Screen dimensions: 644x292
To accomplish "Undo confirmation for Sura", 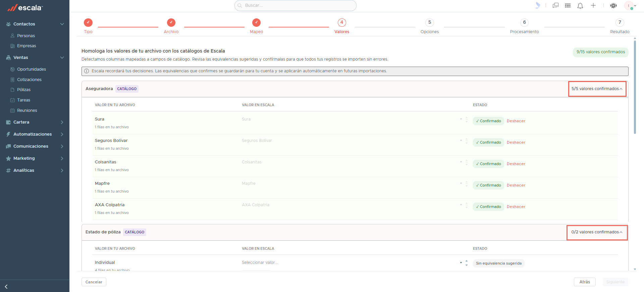I will [516, 121].
